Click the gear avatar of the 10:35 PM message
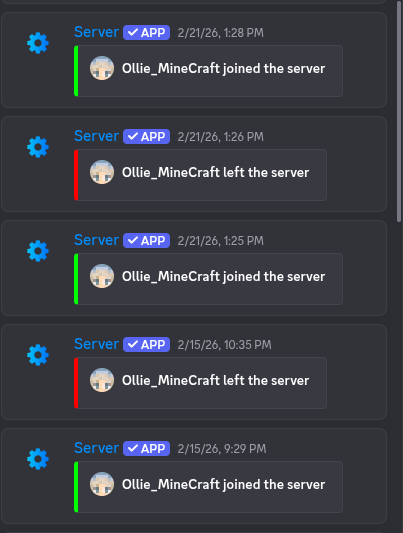The height and width of the screenshot is (533, 403). [x=38, y=355]
